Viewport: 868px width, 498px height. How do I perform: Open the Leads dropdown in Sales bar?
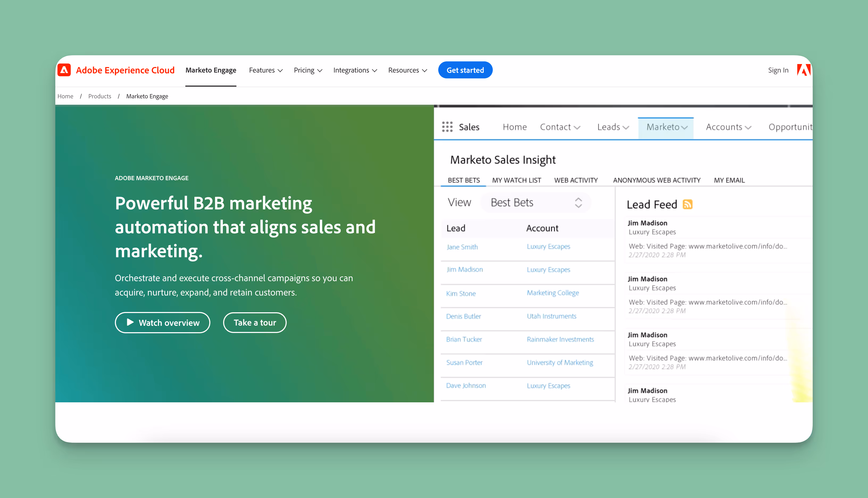[x=613, y=127]
